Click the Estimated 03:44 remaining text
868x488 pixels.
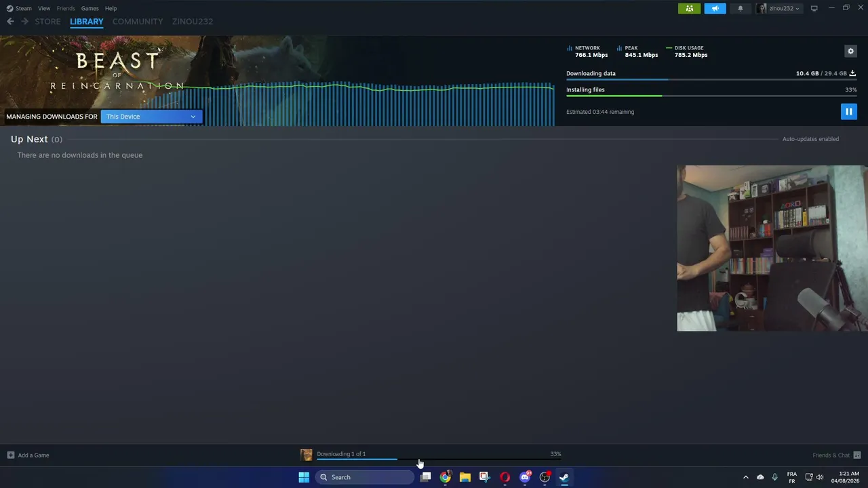[600, 112]
